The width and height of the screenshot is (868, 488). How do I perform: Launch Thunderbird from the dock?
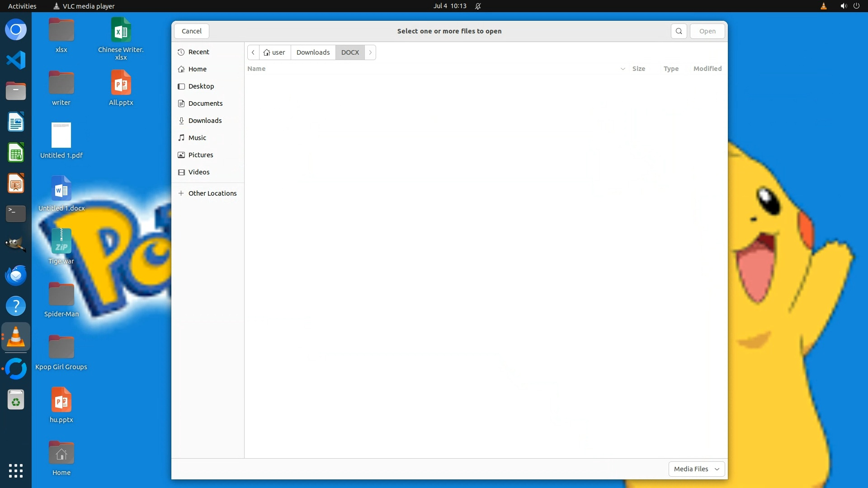click(16, 275)
